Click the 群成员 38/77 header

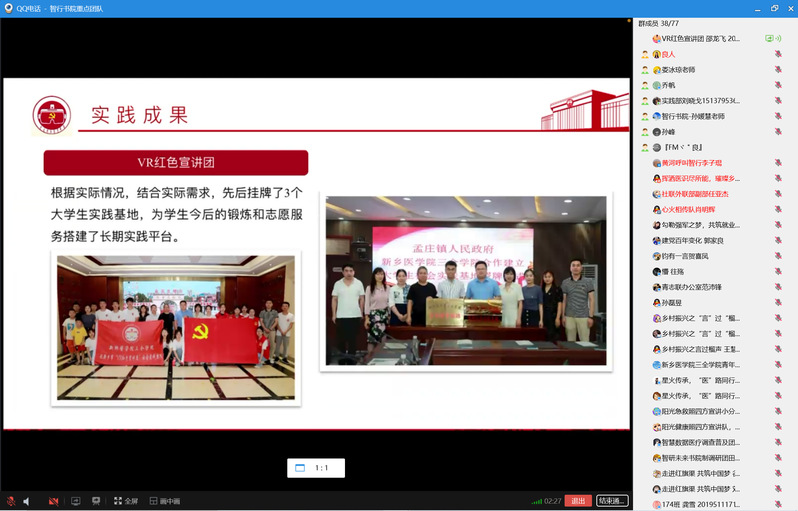pyautogui.click(x=661, y=21)
